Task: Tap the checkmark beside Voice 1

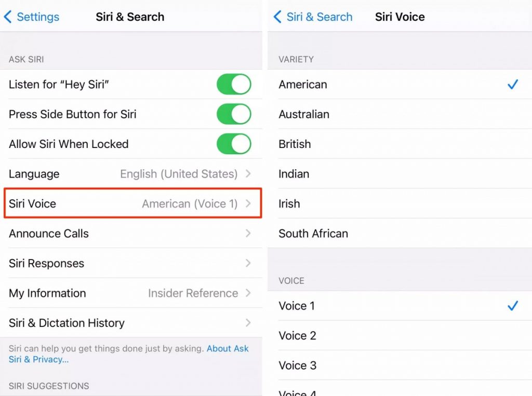Action: (x=513, y=306)
